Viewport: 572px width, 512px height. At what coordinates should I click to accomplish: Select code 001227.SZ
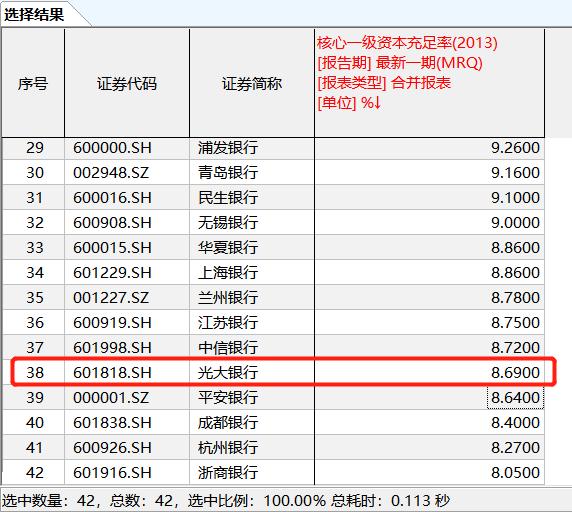111,298
